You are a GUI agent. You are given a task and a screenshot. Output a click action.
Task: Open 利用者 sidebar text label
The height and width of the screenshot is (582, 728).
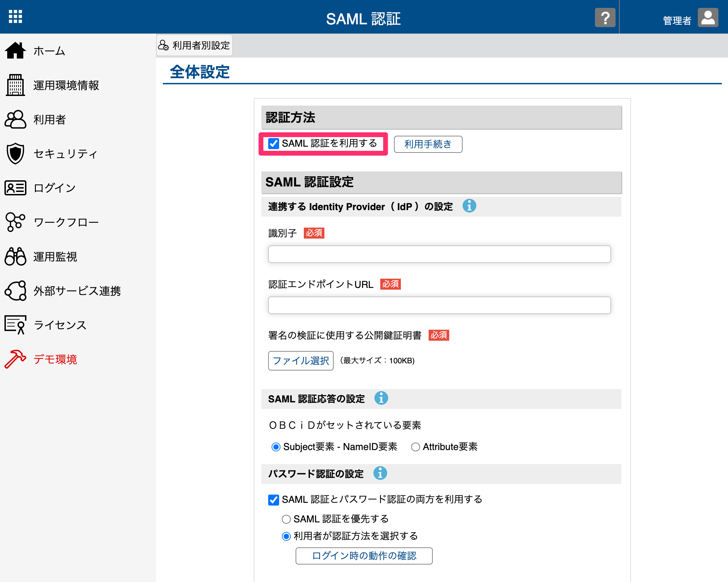50,120
